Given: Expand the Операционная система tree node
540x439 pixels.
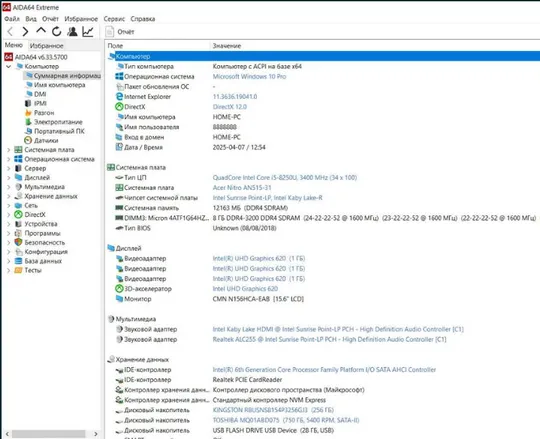Looking at the screenshot, I should 9,159.
